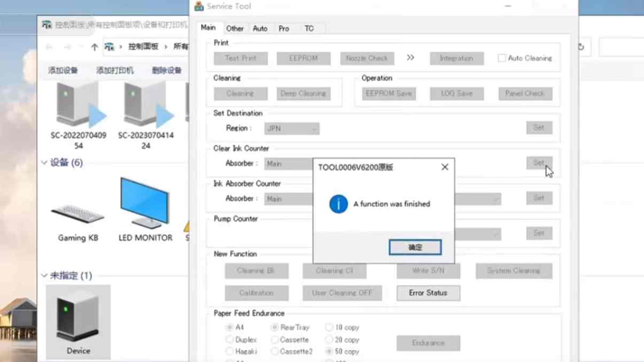Collapse the 设备 (6) group
Viewport: 644px width, 362px height.
coord(44,163)
